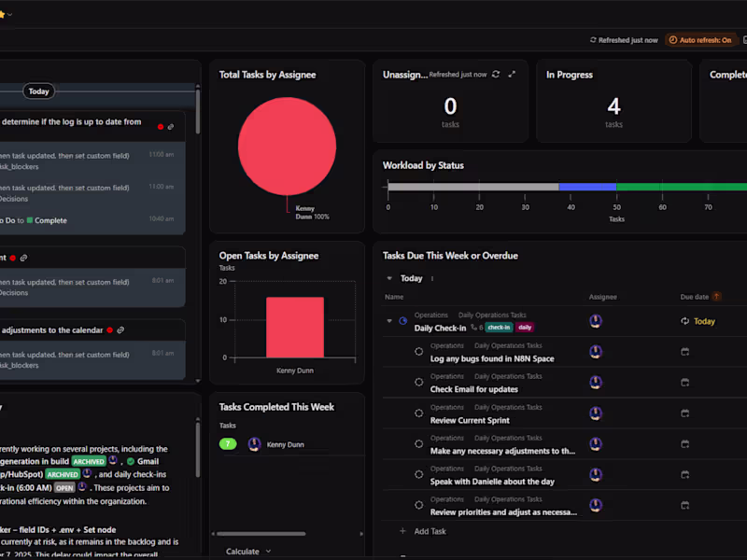This screenshot has width=747, height=560.
Task: Click Daily Check-in in-progress status icon
Action: 403,321
